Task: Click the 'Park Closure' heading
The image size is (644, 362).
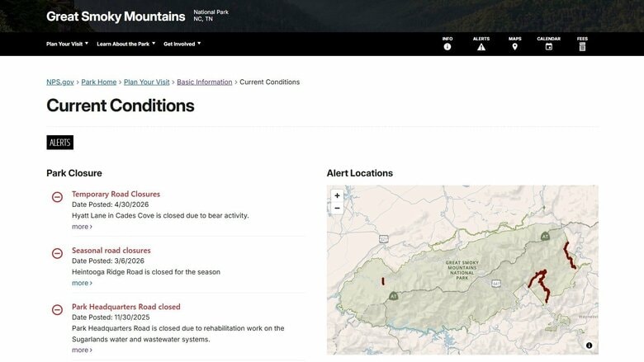Action: click(74, 173)
